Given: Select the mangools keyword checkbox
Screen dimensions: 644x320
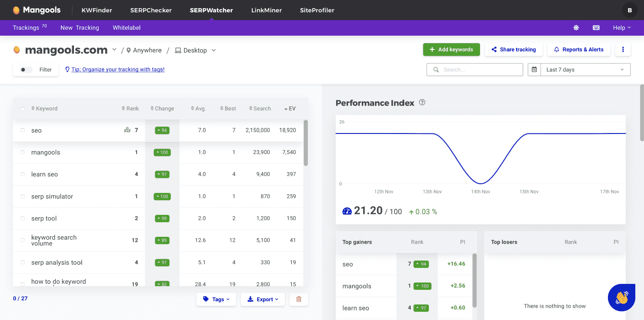Looking at the screenshot, I should pyautogui.click(x=23, y=153).
